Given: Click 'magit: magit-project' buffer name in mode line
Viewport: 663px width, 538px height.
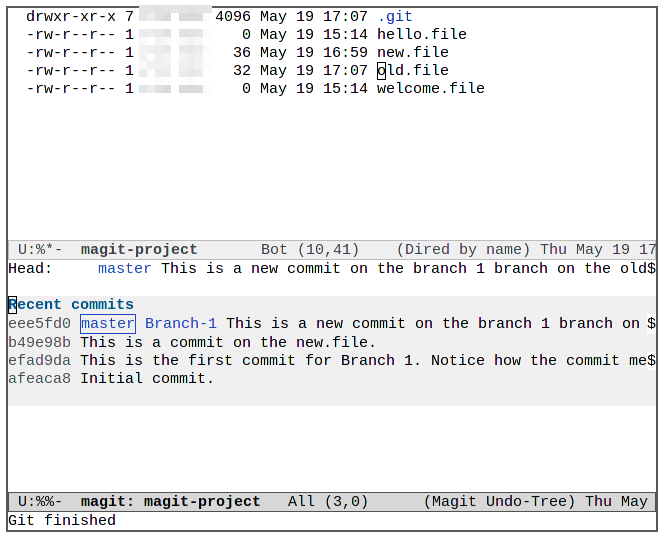Looking at the screenshot, I should click(x=170, y=502).
